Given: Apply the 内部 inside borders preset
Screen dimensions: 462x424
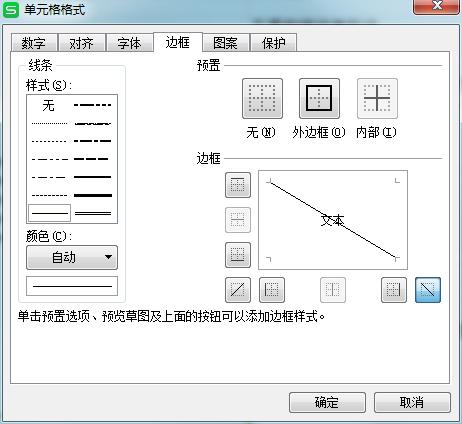Looking at the screenshot, I should (377, 99).
